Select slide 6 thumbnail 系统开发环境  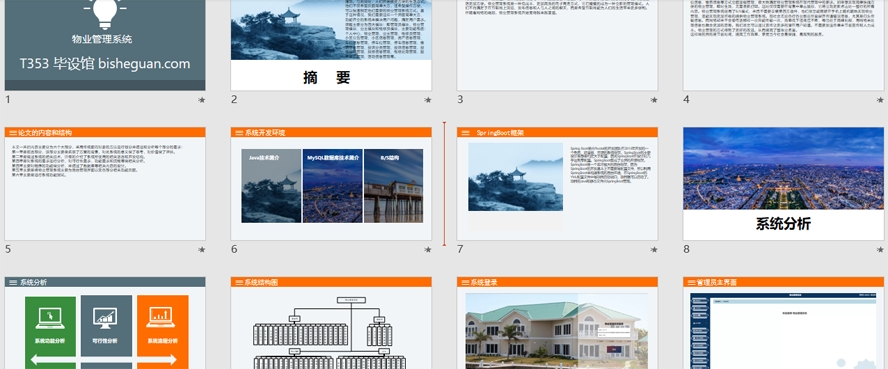pyautogui.click(x=331, y=184)
